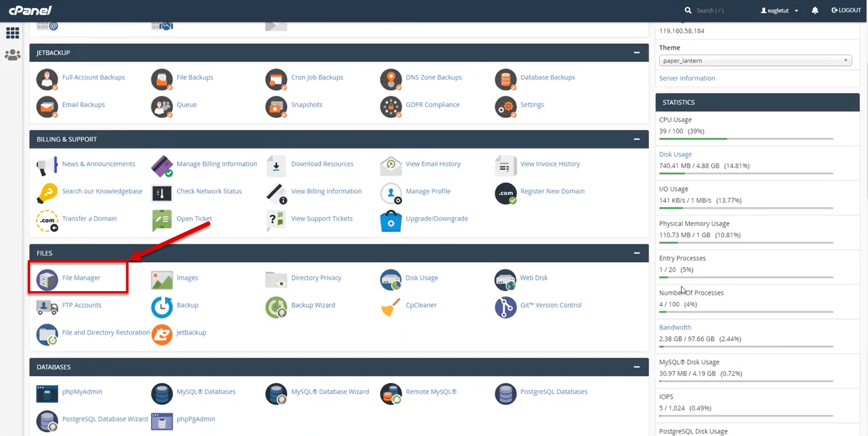Click the CPU Usage value 39 / 100
Screen dimensions: 868x436
tap(671, 131)
